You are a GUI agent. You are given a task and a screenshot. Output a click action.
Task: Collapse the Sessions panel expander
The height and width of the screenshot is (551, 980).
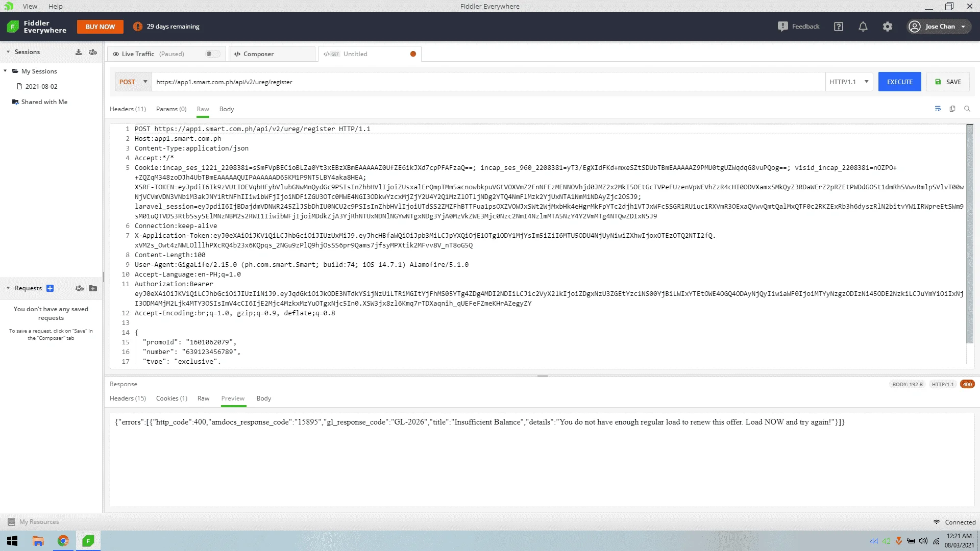[8, 52]
